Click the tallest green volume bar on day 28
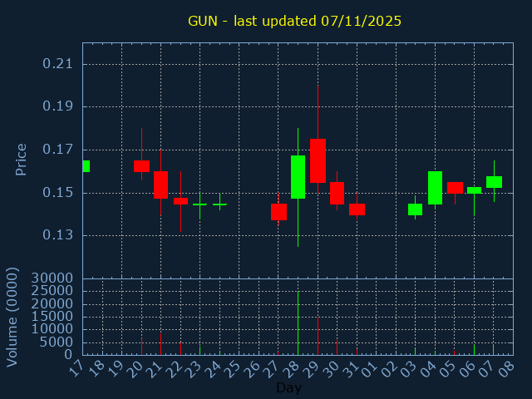 coord(298,323)
